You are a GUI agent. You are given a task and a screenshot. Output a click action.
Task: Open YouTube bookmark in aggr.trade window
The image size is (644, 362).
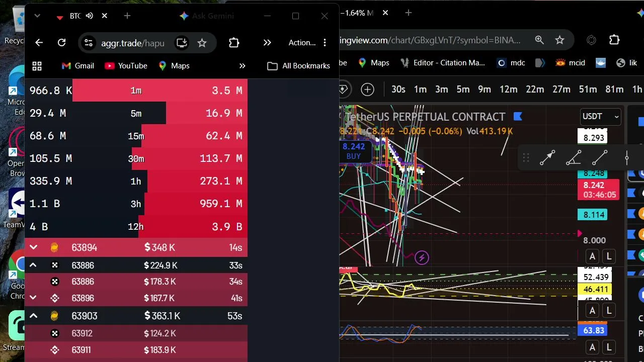click(x=126, y=66)
